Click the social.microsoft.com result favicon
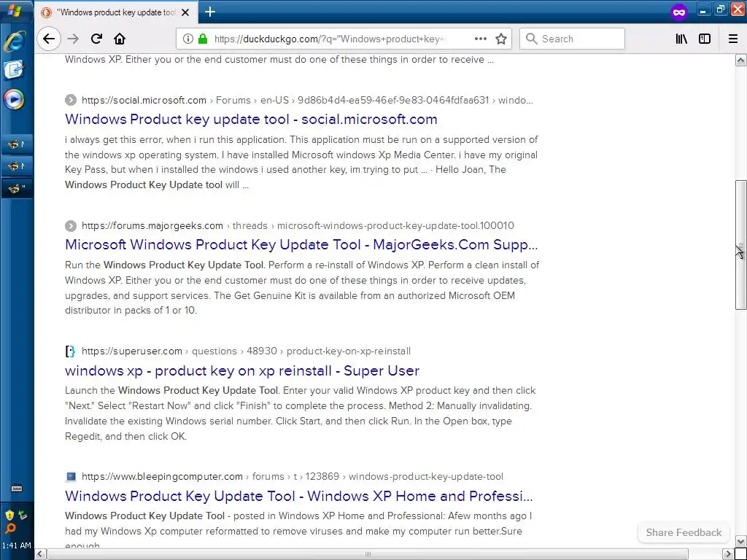 pos(71,100)
